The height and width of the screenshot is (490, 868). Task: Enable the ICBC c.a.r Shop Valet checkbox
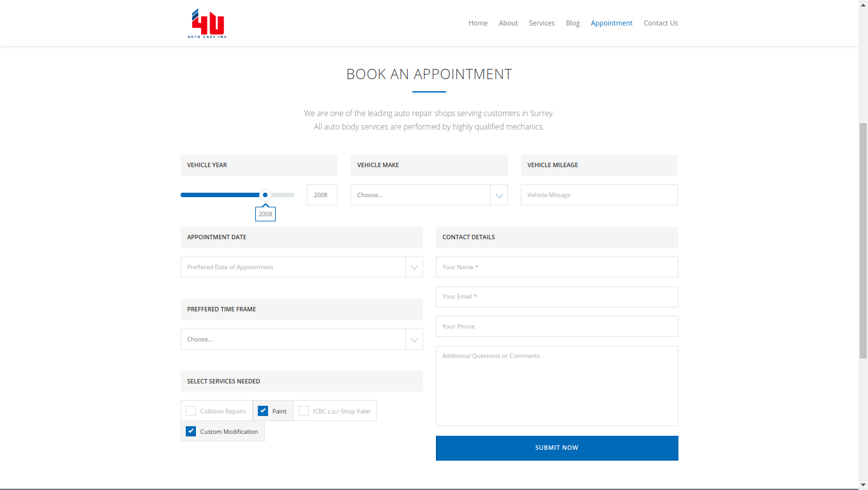pos(304,411)
